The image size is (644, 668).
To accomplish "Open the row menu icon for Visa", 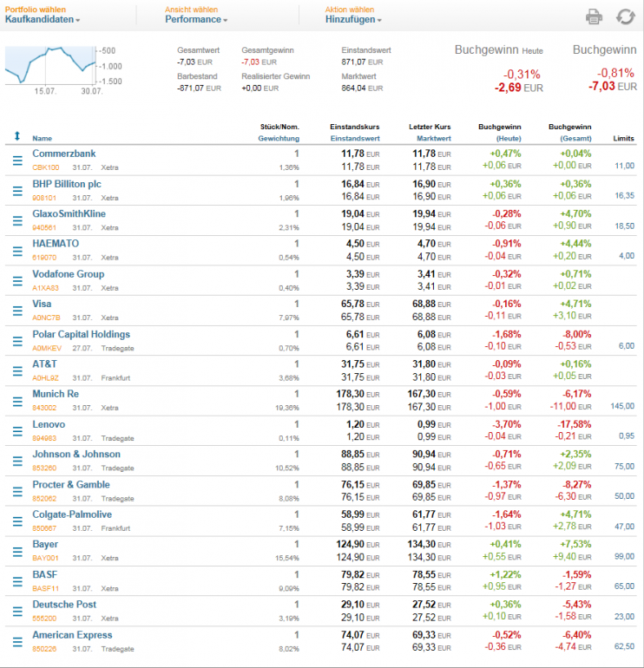I will pos(17,311).
